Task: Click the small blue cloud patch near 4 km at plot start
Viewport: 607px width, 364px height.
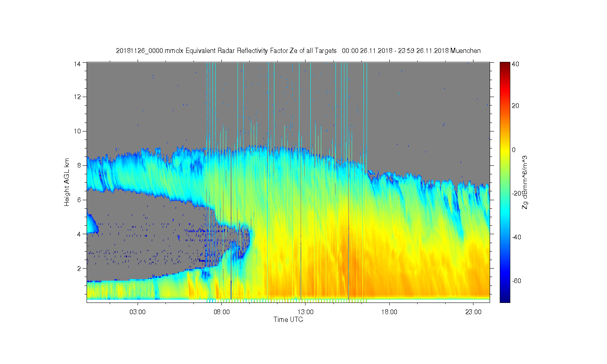Action: (x=91, y=224)
